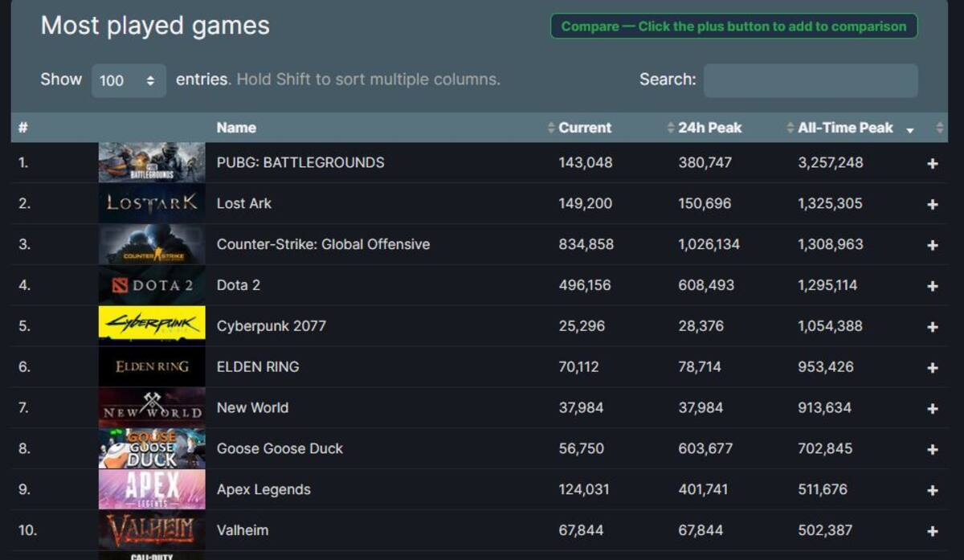Image resolution: width=964 pixels, height=560 pixels.
Task: Sort table by Current players column
Action: [x=585, y=128]
